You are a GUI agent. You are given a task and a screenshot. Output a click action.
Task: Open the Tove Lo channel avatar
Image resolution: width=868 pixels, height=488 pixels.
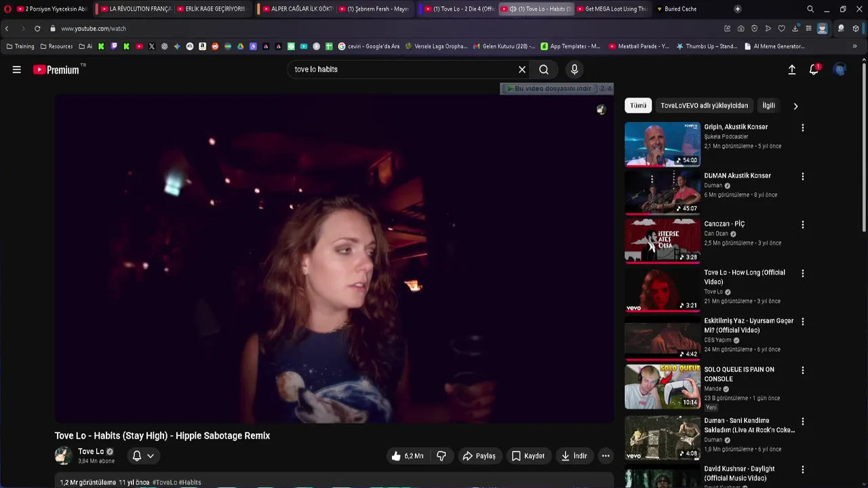(64, 456)
